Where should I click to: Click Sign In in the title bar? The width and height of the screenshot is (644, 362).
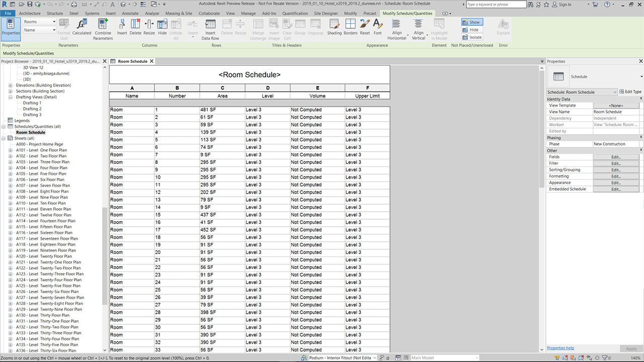point(565,5)
